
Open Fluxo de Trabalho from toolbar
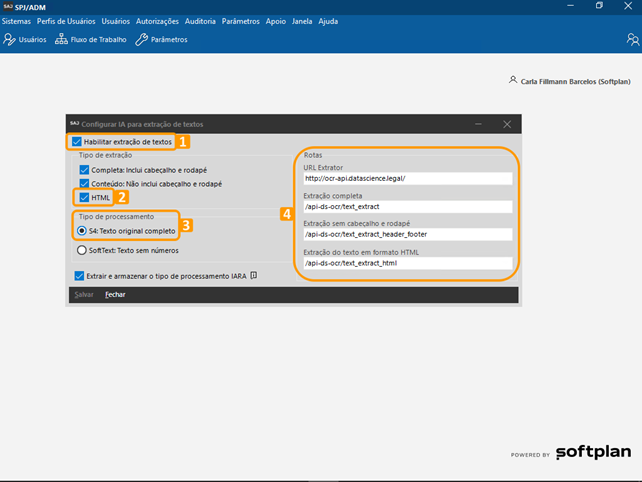click(x=91, y=40)
